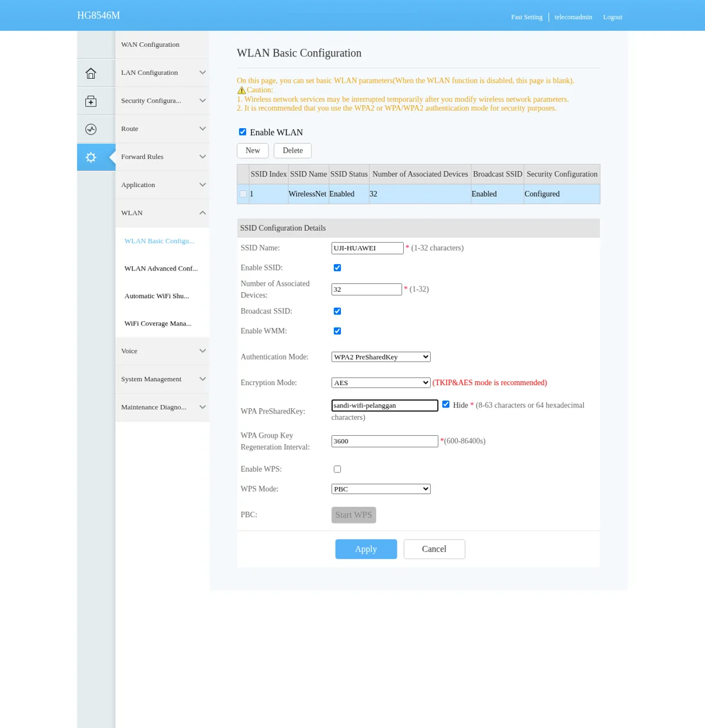705x728 pixels.
Task: Select WLAN Basic Configuration submenu
Action: point(160,241)
